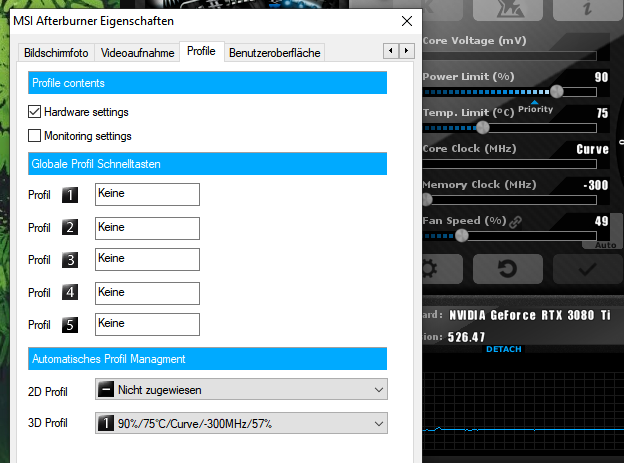The width and height of the screenshot is (624, 463).
Task: Click the Profil 3 number icon
Action: pyautogui.click(x=70, y=260)
